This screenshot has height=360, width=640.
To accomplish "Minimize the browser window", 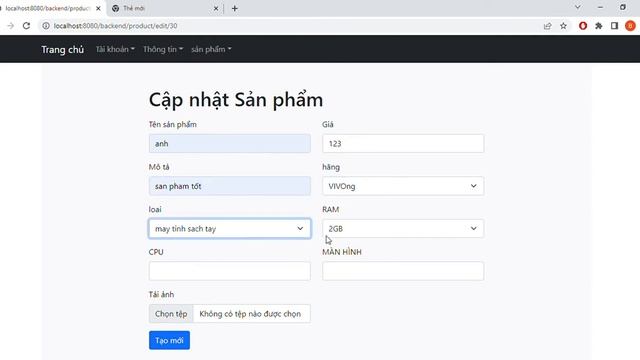I will pyautogui.click(x=600, y=7).
